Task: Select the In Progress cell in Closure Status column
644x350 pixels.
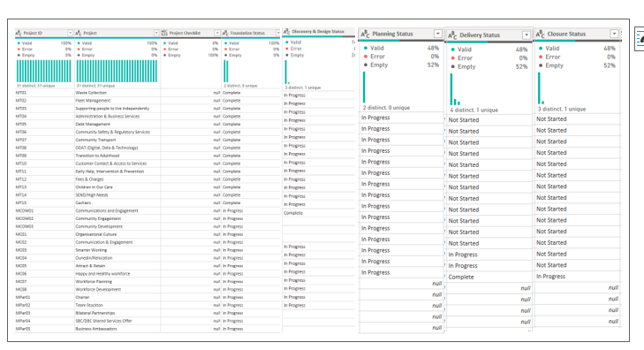Action: (x=578, y=277)
